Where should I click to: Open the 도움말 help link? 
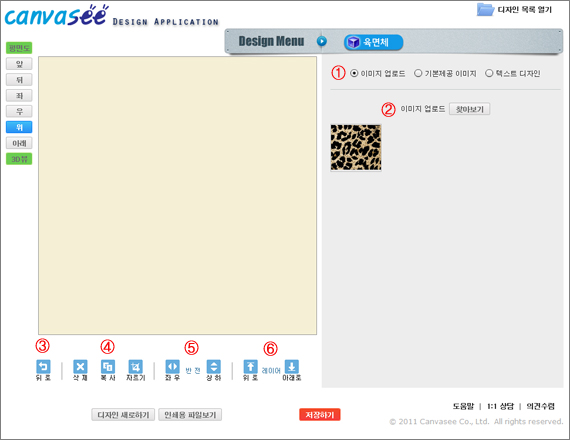(x=463, y=406)
